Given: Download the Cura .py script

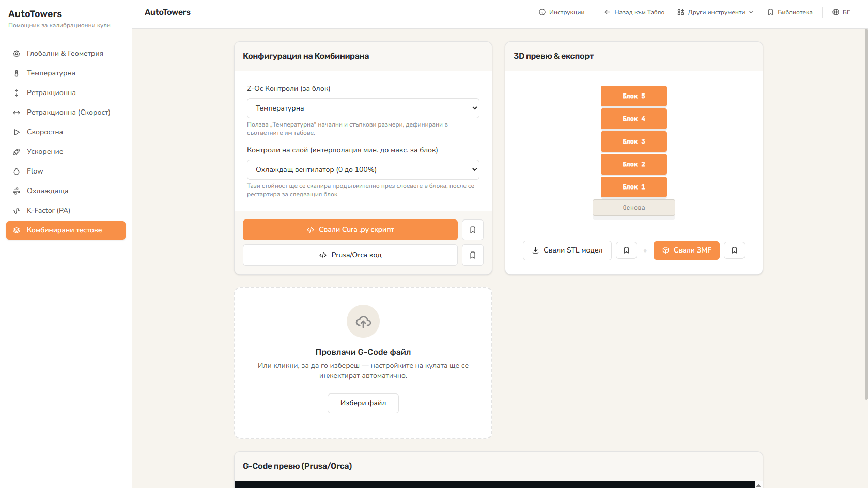Looking at the screenshot, I should click(350, 230).
